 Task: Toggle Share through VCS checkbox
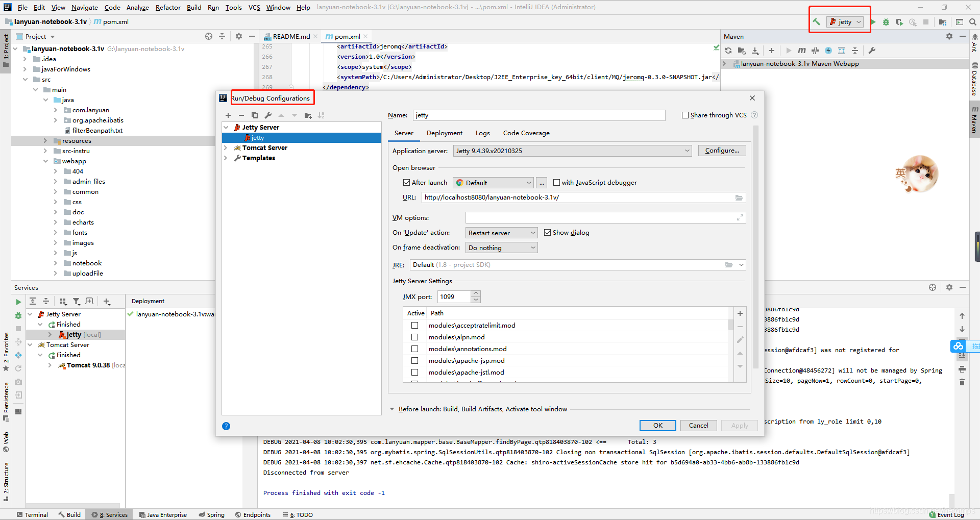(685, 115)
